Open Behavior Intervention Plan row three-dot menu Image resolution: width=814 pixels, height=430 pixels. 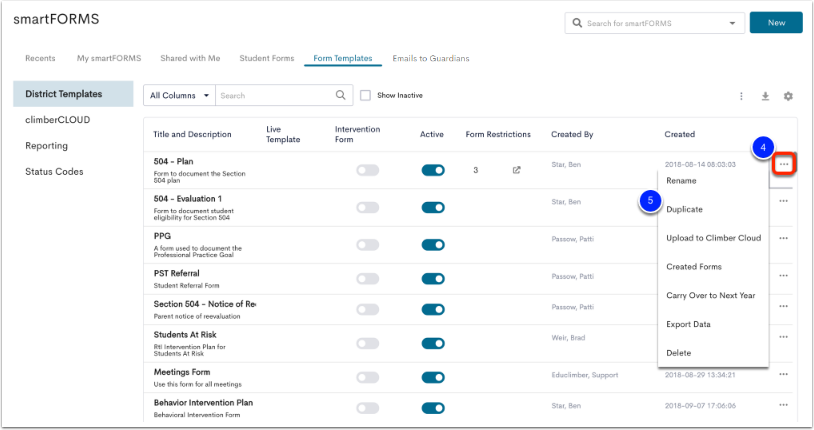tap(783, 405)
